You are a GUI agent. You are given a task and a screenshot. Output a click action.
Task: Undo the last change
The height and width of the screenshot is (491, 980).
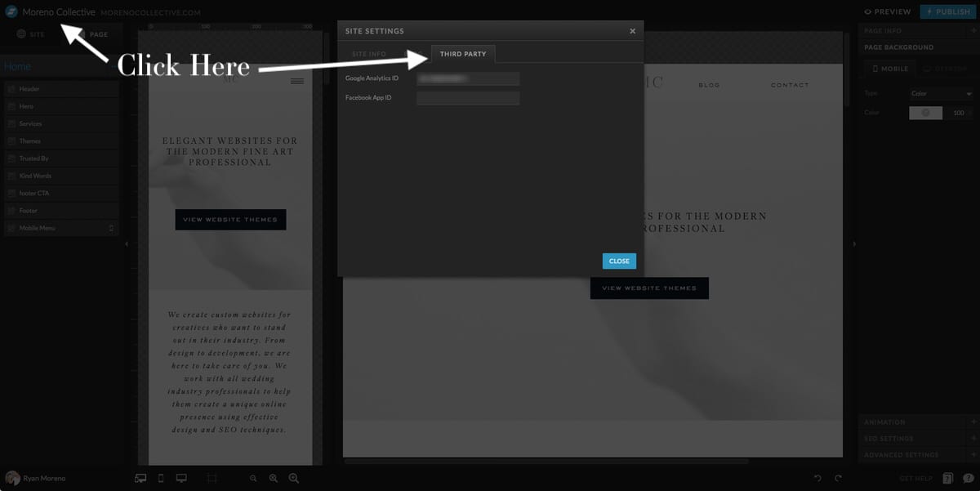click(816, 478)
